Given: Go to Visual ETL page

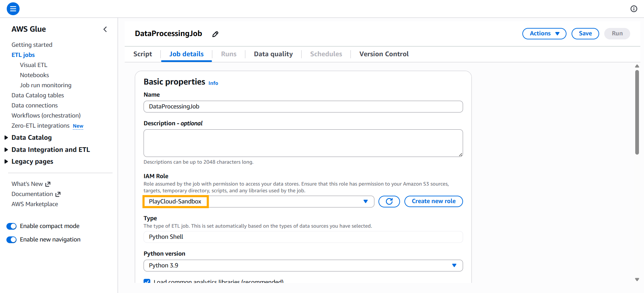Looking at the screenshot, I should pos(34,65).
